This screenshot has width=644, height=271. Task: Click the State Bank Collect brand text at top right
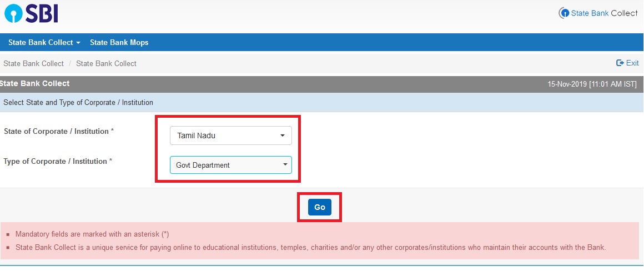pos(604,13)
